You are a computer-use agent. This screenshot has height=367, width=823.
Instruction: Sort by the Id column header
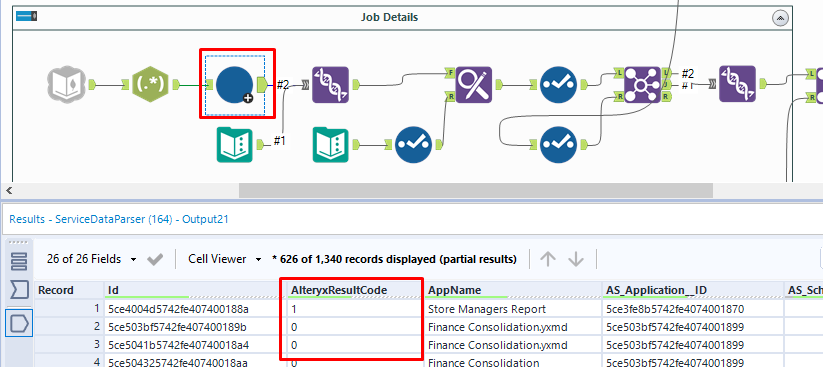[x=195, y=290]
